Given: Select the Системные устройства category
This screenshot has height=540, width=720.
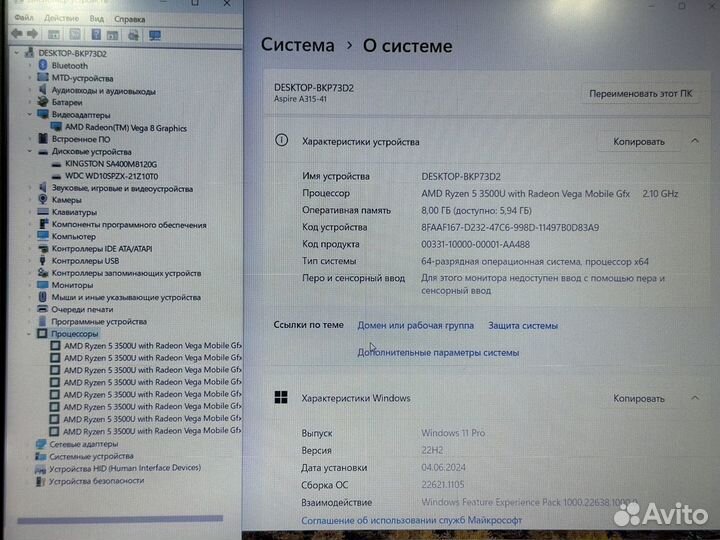Looking at the screenshot, I should [91, 456].
